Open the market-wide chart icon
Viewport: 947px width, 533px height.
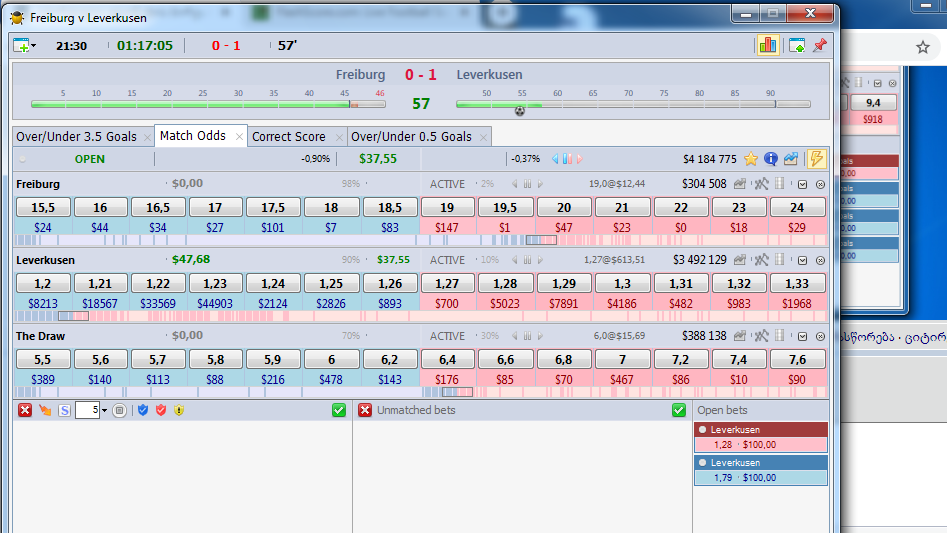tap(791, 159)
